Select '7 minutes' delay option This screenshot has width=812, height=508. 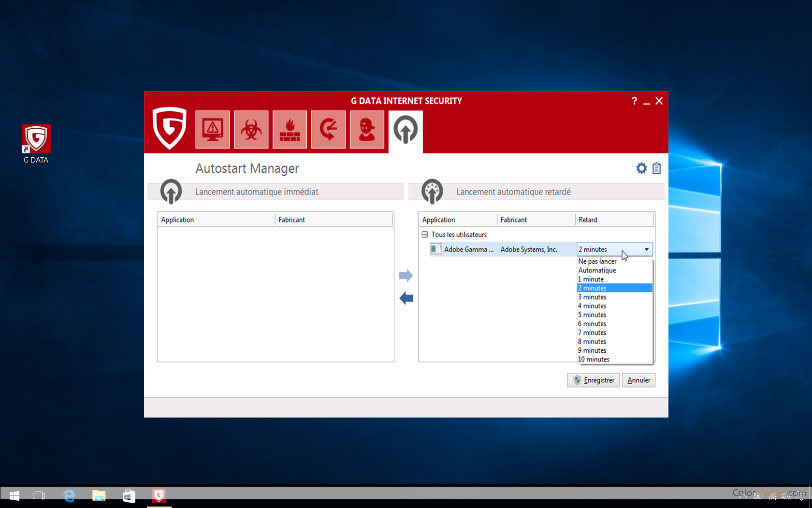click(615, 333)
